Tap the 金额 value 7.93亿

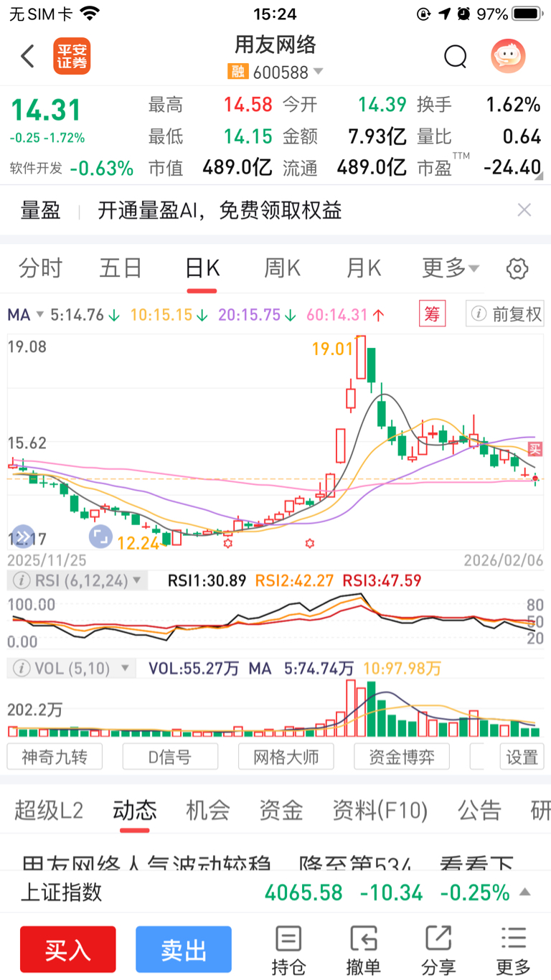pyautogui.click(x=377, y=136)
